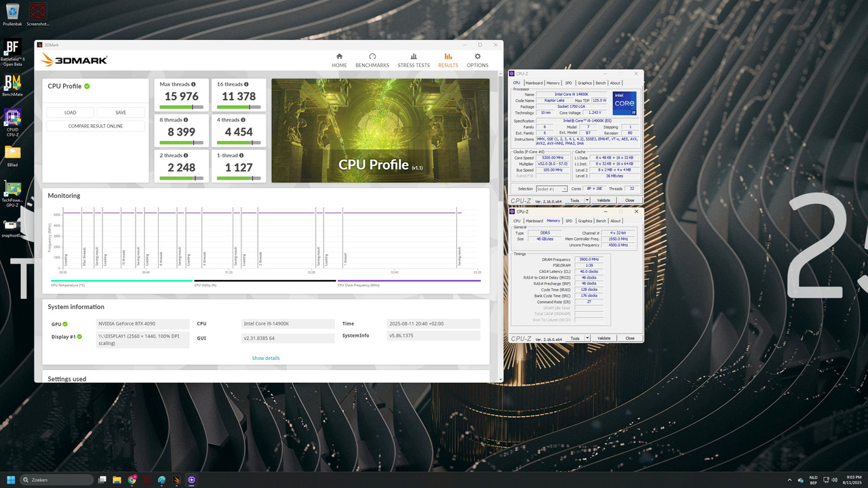The image size is (868, 488).
Task: Click COMPARE RESULT ONLINE button
Action: [96, 126]
